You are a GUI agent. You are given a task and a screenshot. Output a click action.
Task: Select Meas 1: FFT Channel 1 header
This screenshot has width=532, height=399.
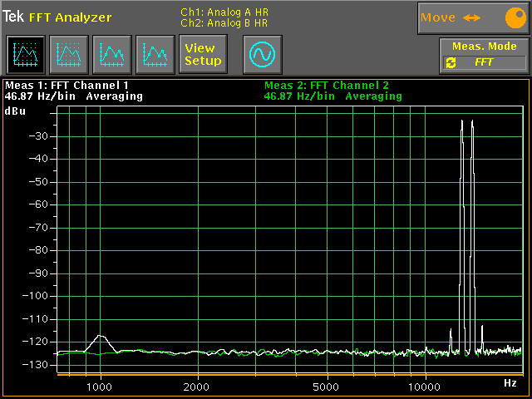coord(67,85)
